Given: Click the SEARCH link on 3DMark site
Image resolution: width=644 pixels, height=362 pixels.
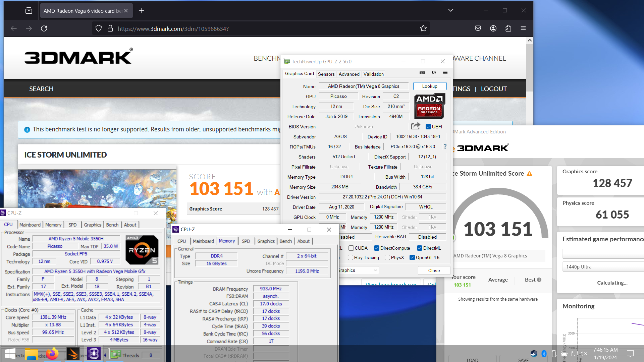Looking at the screenshot, I should [41, 89].
